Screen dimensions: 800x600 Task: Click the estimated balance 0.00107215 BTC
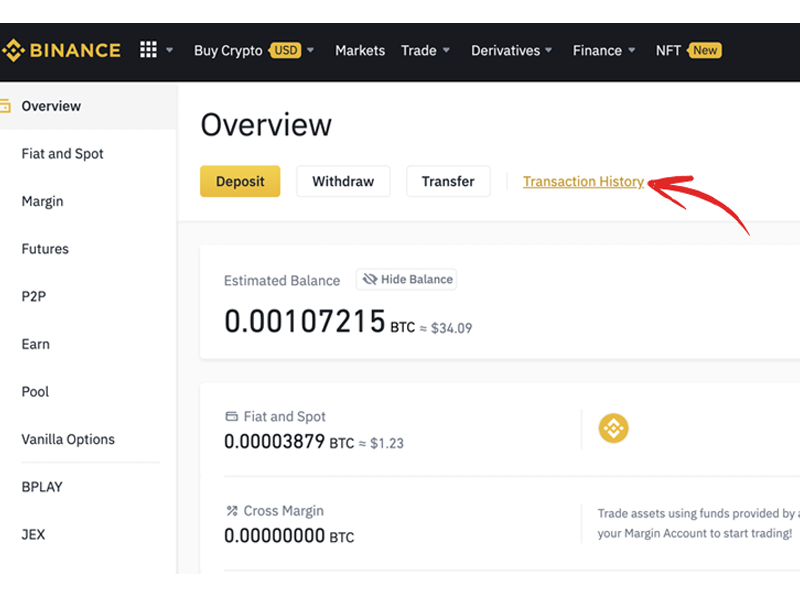(x=319, y=321)
